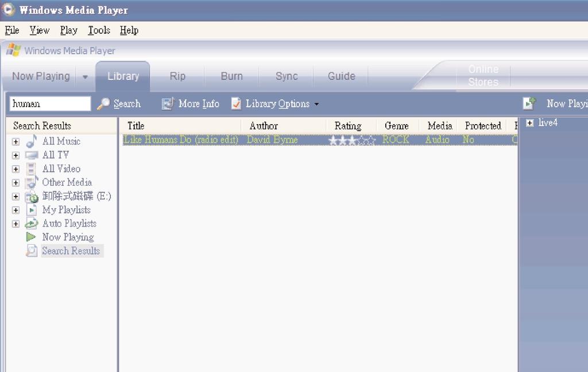The height and width of the screenshot is (372, 588).
Task: Select the All TV monitor icon
Action: point(32,155)
